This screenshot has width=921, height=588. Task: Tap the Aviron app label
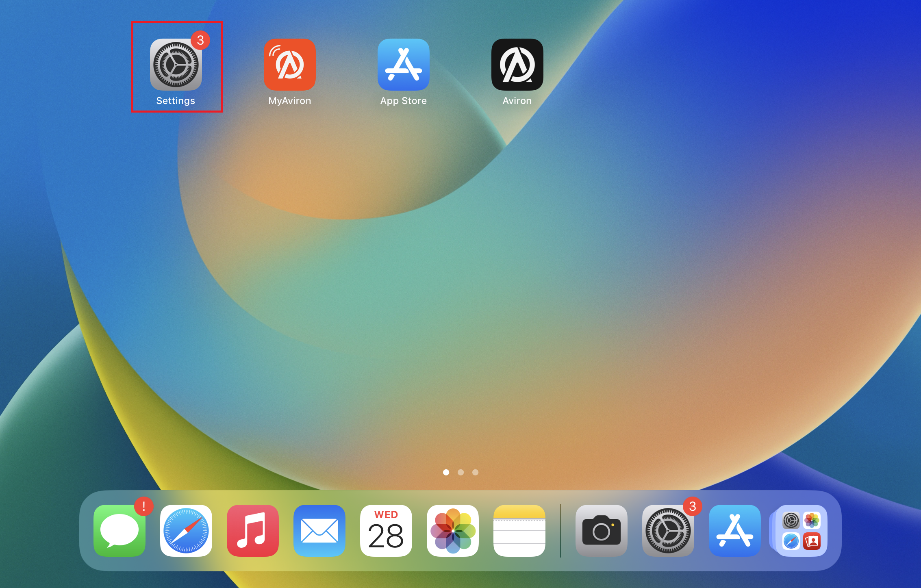(517, 101)
